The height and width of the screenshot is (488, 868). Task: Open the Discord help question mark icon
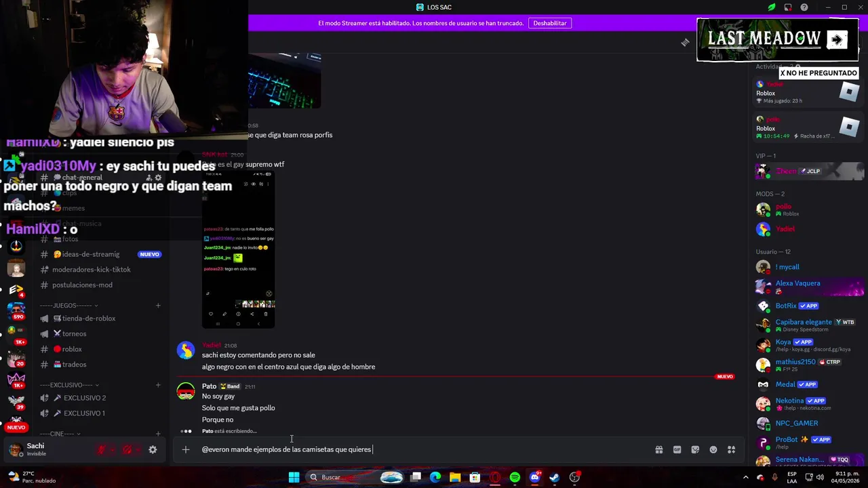pos(804,7)
